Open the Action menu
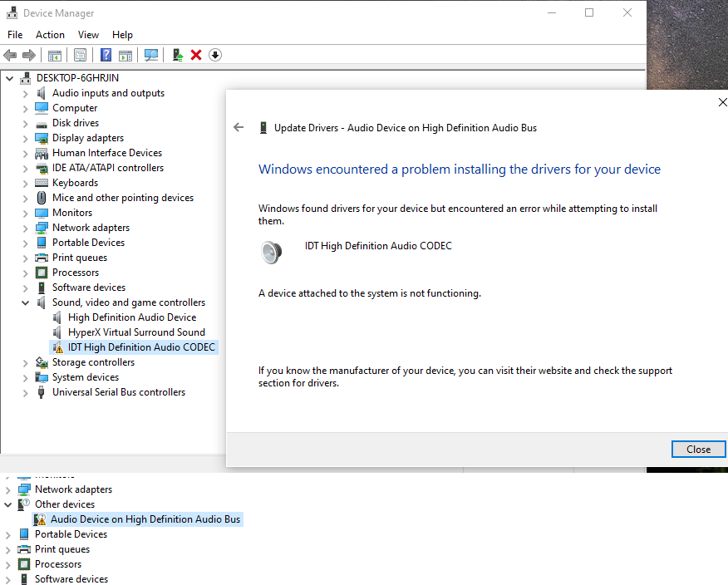728x585 pixels. (x=50, y=35)
